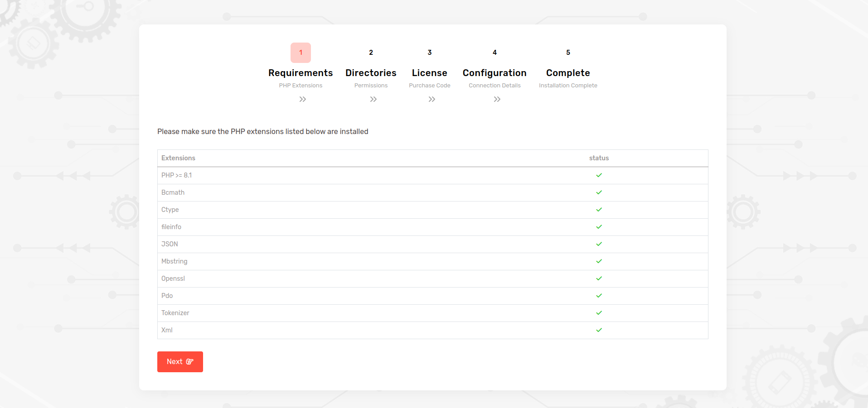Go to the Configuration step
The image size is (868, 408).
click(494, 73)
